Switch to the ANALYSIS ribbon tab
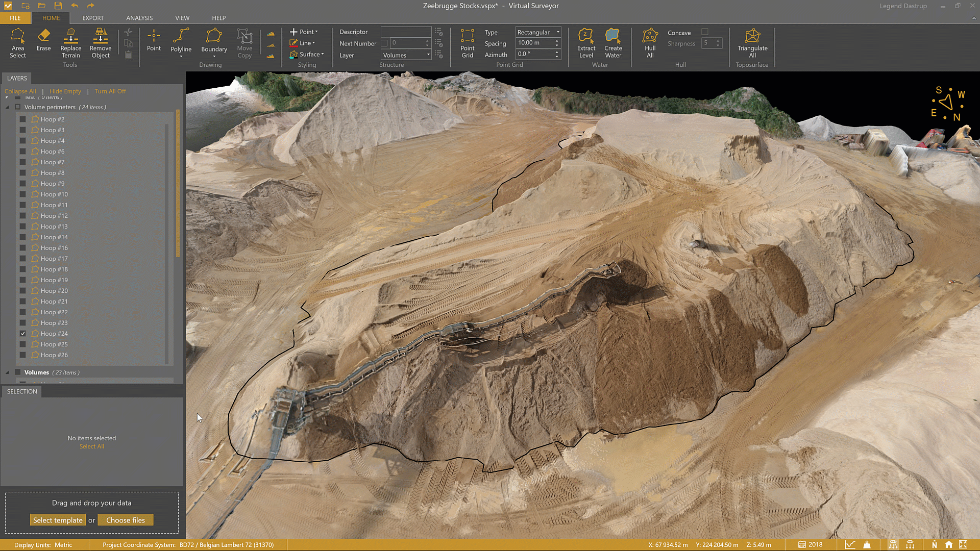 coord(139,18)
